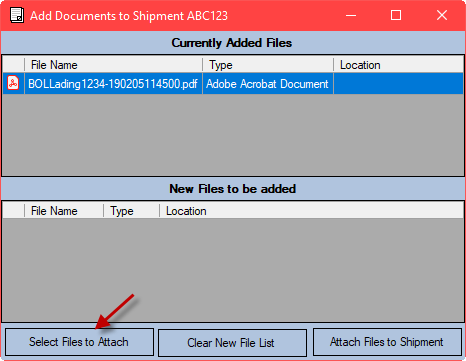Maximize the Add Documents window
Image resolution: width=466 pixels, height=361 pixels.
pos(396,15)
